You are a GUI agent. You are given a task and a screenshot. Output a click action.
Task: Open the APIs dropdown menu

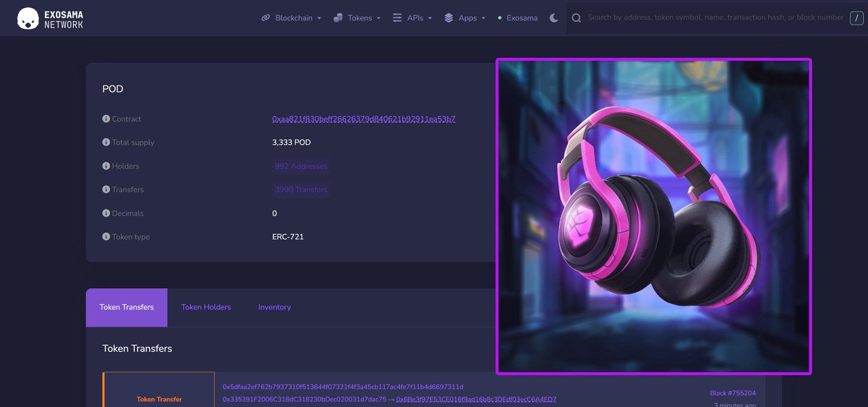tap(412, 18)
